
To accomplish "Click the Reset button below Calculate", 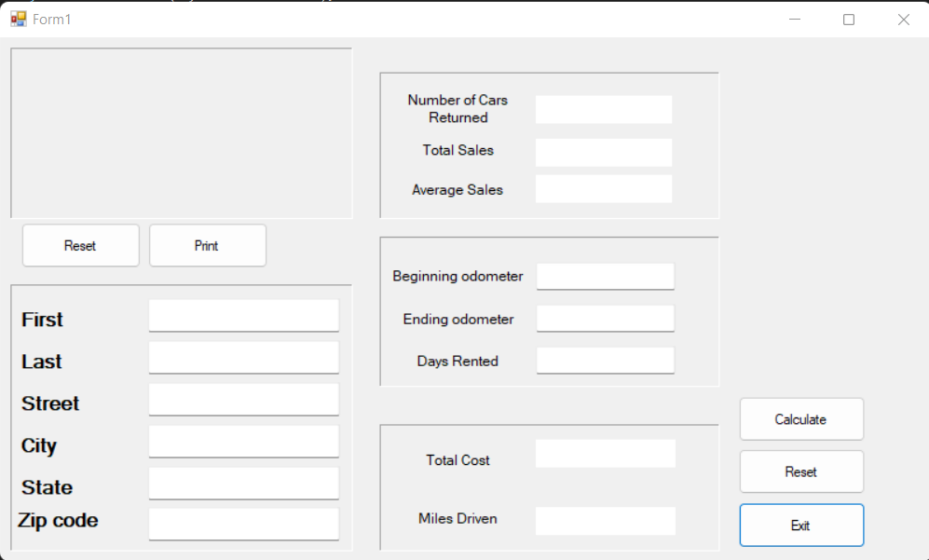I will click(800, 472).
